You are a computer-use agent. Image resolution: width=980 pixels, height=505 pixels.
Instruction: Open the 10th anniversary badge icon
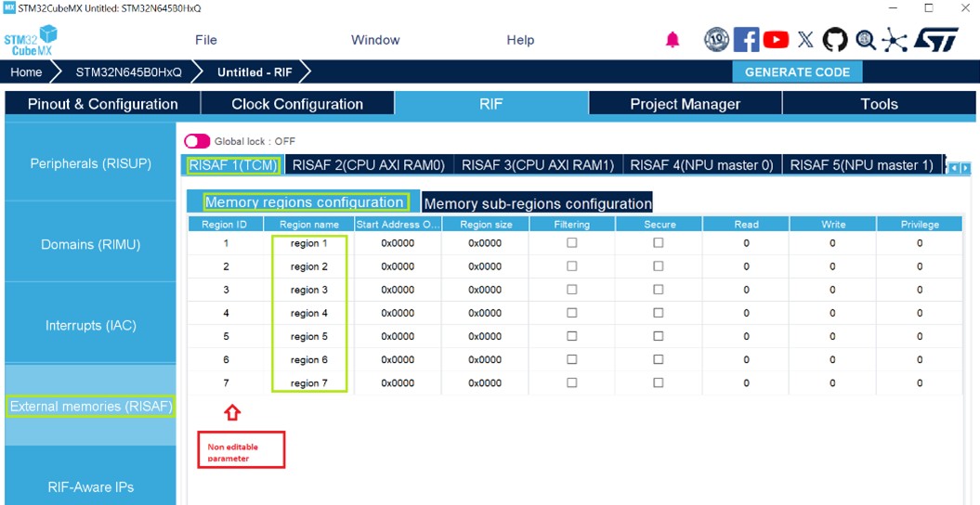pyautogui.click(x=716, y=40)
